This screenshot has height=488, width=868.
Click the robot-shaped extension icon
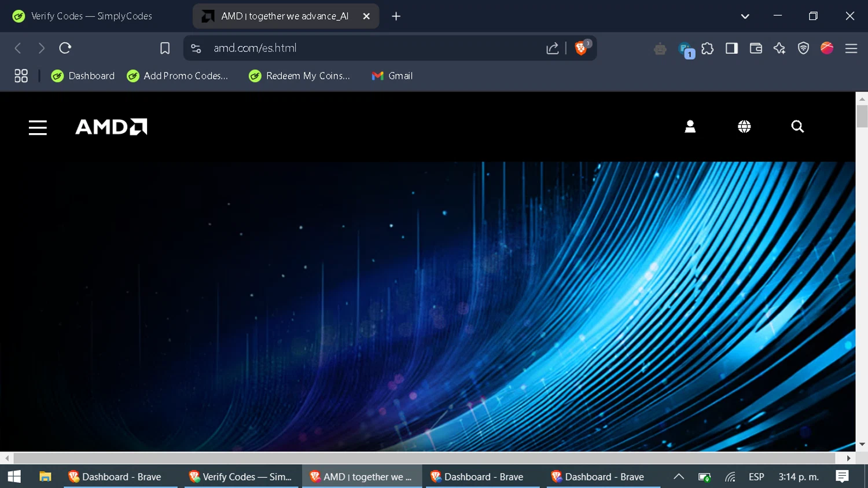660,49
